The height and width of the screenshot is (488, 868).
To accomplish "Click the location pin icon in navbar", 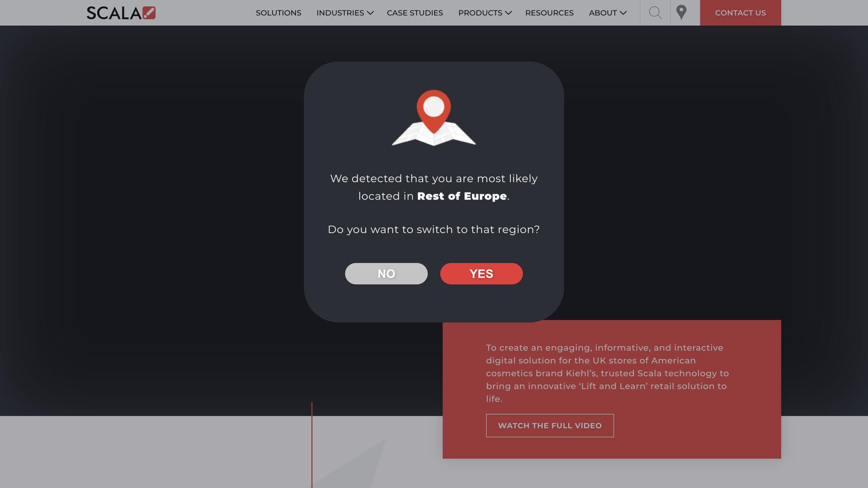I will point(681,13).
